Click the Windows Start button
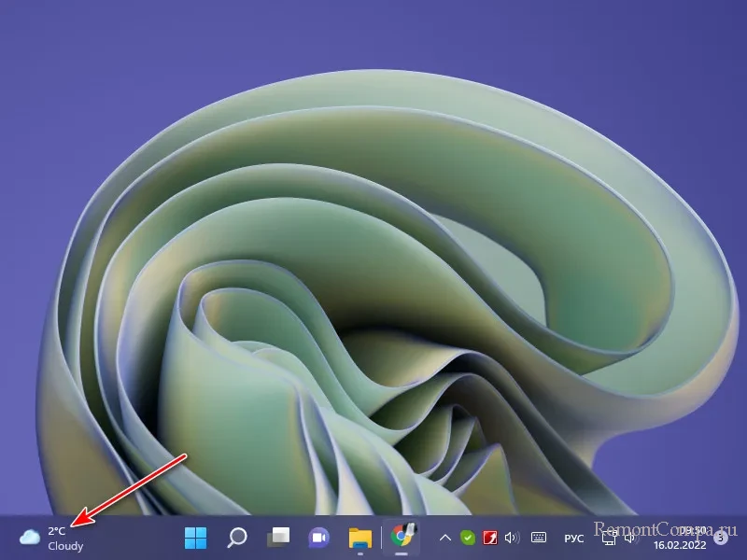Image resolution: width=747 pixels, height=560 pixels. 196,538
